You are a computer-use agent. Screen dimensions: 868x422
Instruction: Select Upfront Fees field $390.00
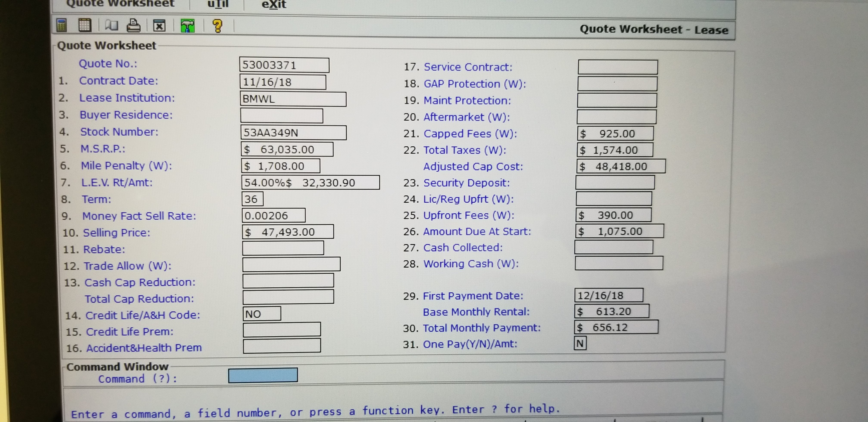pos(614,215)
